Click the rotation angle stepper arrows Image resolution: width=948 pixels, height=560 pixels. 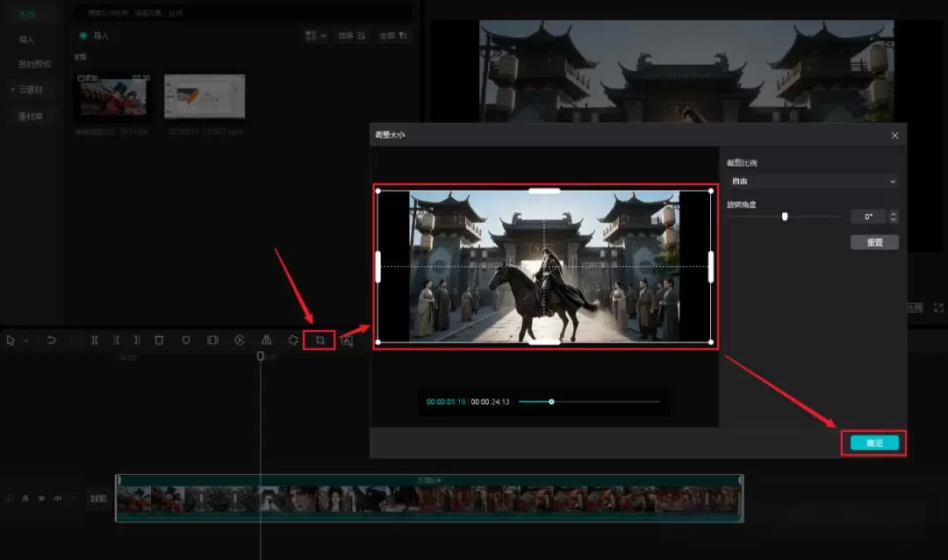pyautogui.click(x=894, y=217)
